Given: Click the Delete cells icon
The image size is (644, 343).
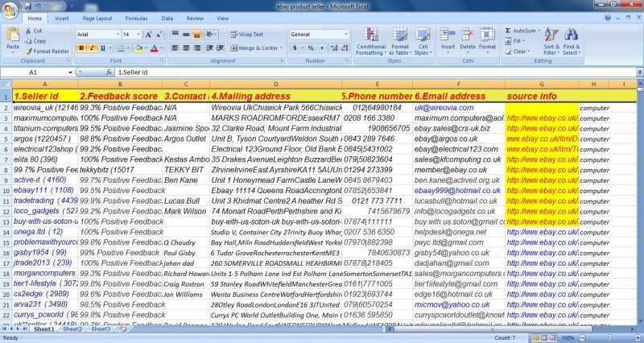Looking at the screenshot, I should (x=468, y=35).
